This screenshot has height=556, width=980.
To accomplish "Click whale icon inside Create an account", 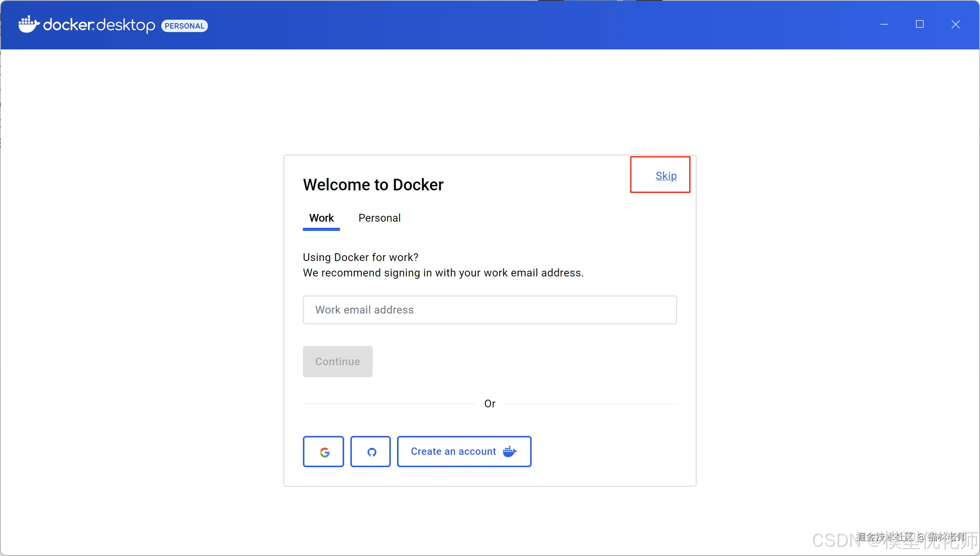I will pyautogui.click(x=510, y=451).
